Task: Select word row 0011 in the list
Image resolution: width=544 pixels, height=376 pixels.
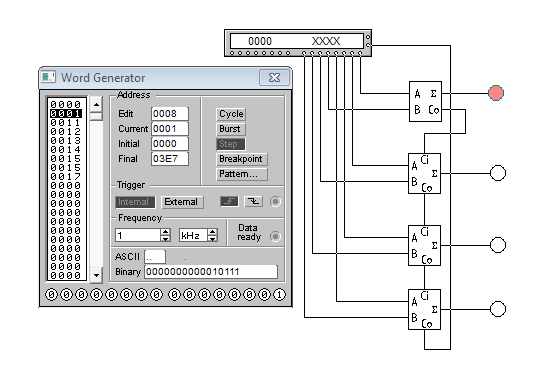Action: pyautogui.click(x=66, y=122)
